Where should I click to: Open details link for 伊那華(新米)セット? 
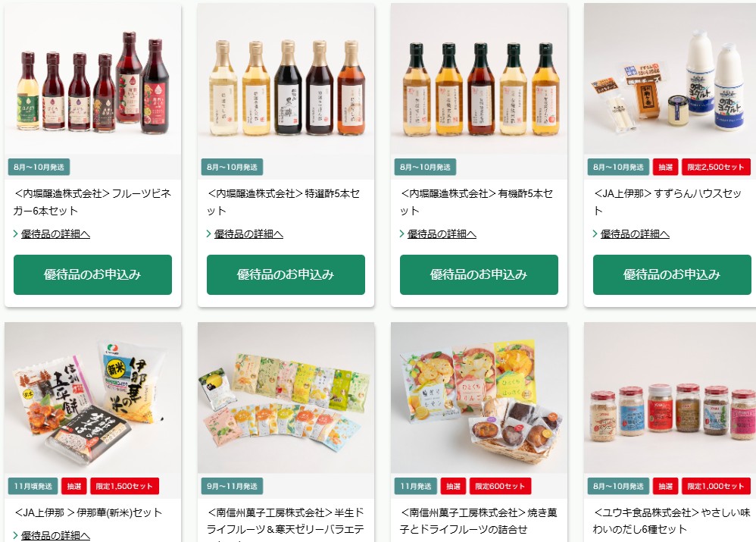coord(55,535)
